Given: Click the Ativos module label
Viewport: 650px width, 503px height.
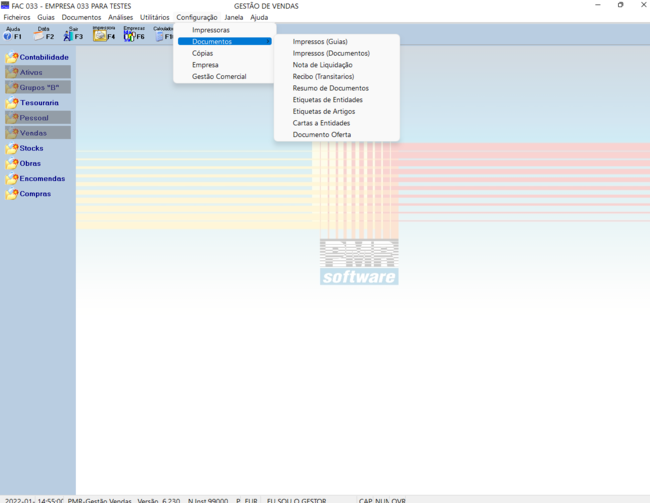Looking at the screenshot, I should pos(31,72).
